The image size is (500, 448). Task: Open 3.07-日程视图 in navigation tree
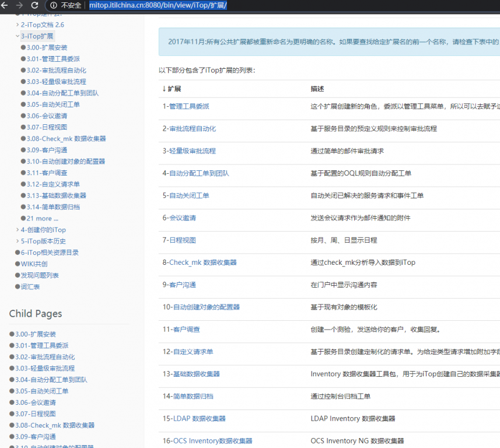47,127
